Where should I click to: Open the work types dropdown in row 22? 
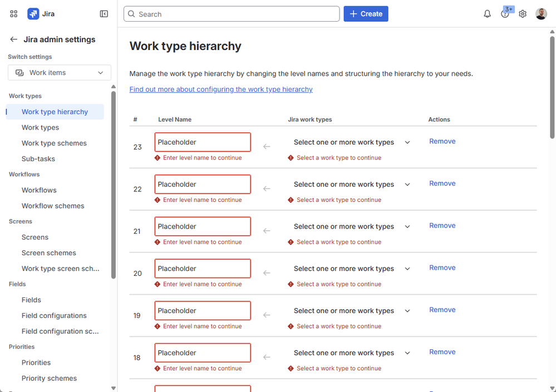pyautogui.click(x=352, y=185)
